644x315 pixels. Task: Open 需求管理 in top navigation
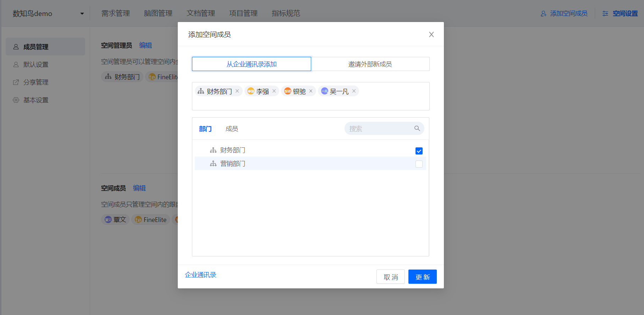point(116,13)
